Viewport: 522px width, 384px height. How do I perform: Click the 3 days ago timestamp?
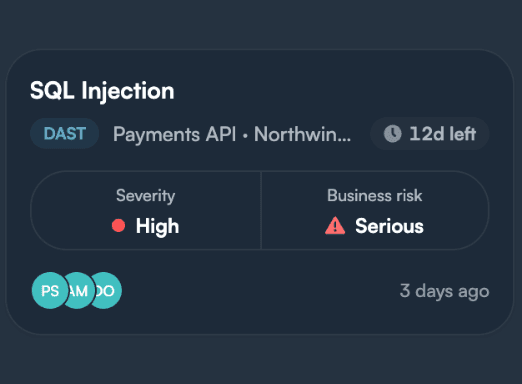[444, 291]
